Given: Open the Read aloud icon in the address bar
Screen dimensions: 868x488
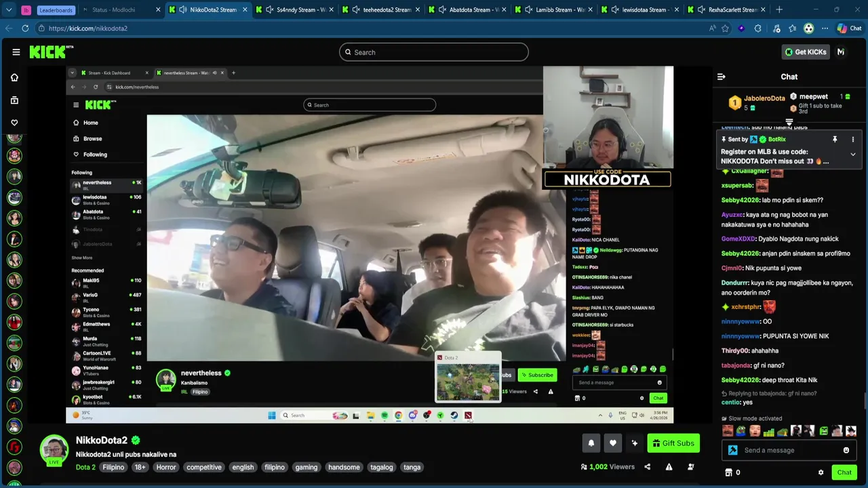Looking at the screenshot, I should click(x=712, y=28).
